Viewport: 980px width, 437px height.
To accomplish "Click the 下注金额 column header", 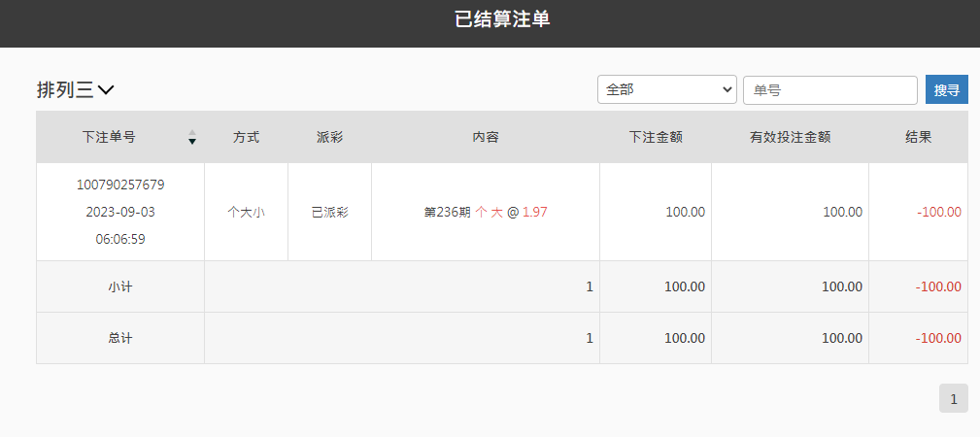I will pyautogui.click(x=656, y=137).
